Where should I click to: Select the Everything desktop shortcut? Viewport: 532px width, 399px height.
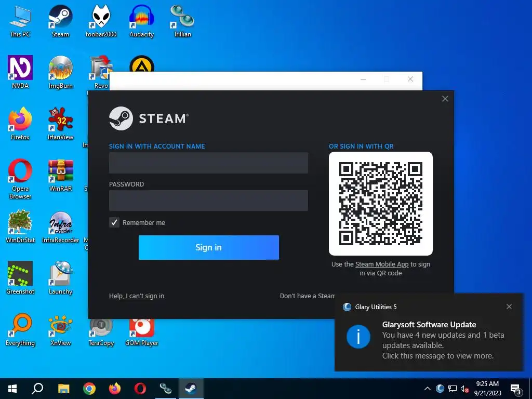click(20, 329)
